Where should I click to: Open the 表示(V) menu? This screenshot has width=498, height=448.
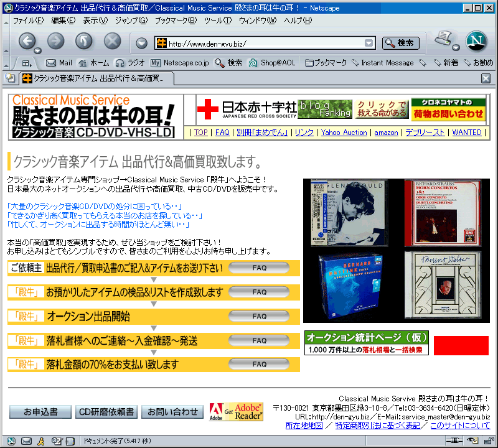pyautogui.click(x=95, y=21)
